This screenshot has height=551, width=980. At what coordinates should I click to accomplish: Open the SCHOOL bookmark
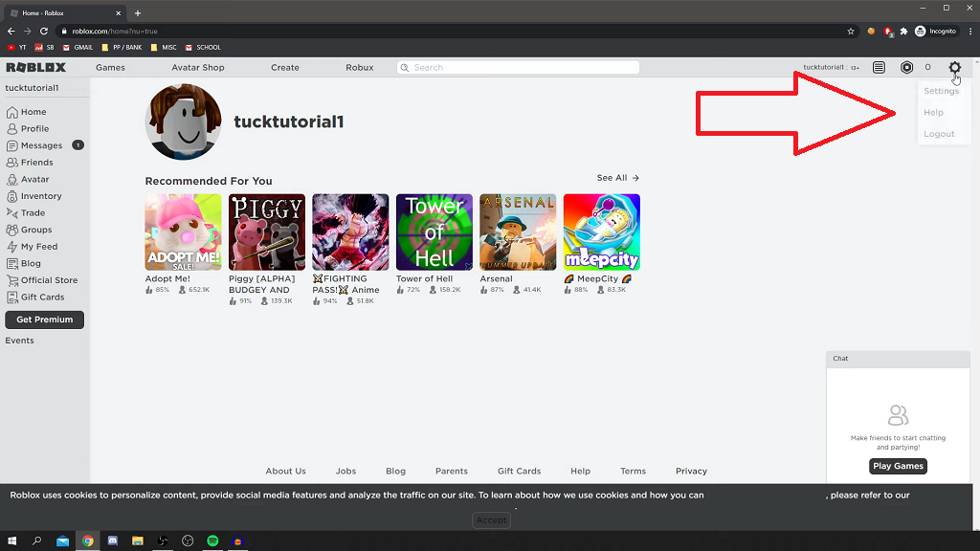click(x=203, y=48)
